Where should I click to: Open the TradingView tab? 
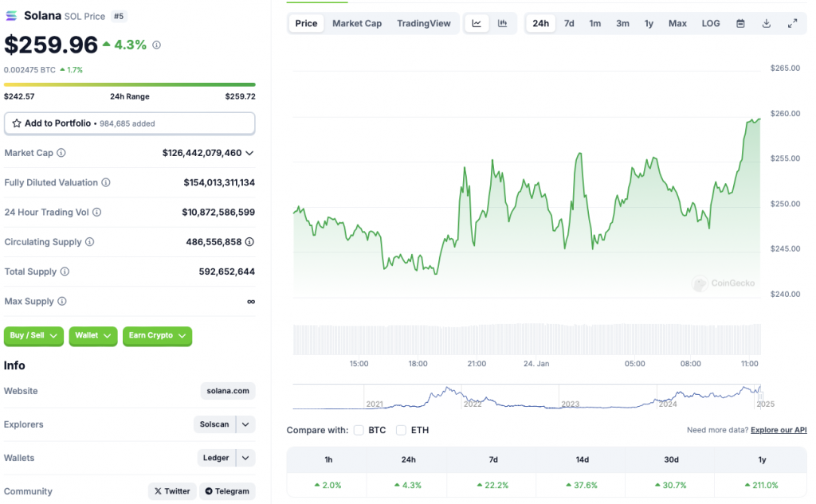(x=424, y=23)
